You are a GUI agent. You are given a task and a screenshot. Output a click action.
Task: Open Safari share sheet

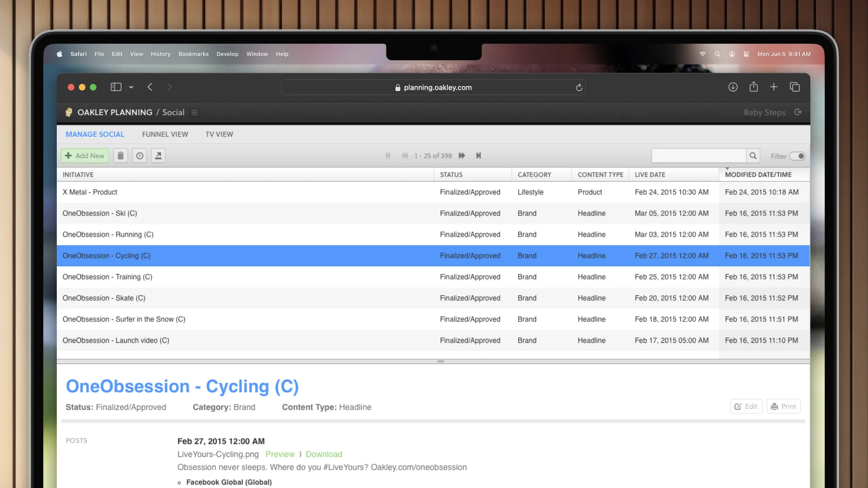[754, 87]
